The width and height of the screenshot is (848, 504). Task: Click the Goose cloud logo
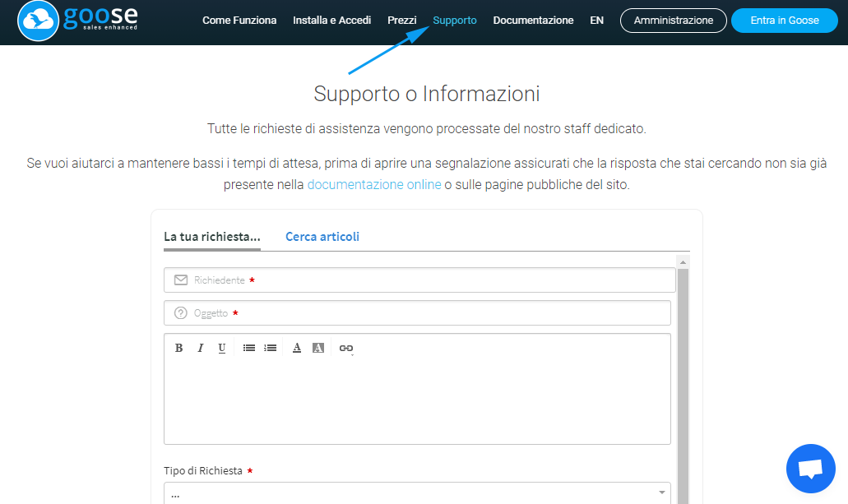(x=38, y=21)
